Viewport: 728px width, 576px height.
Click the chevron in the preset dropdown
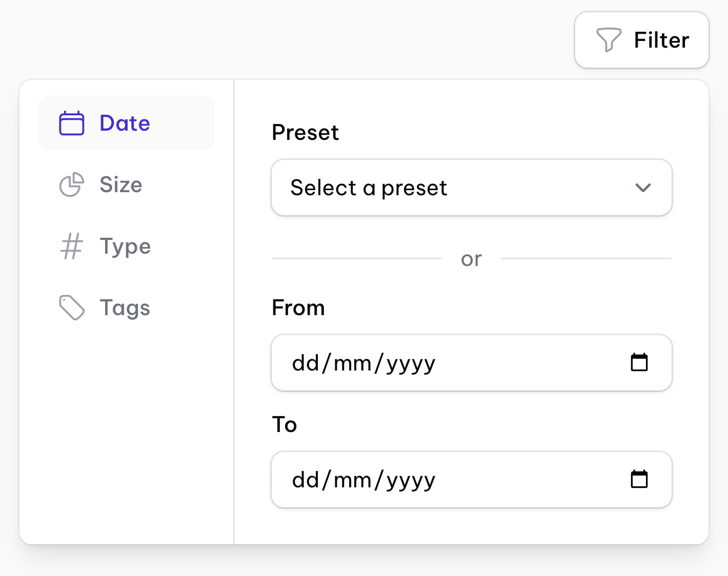click(x=643, y=188)
